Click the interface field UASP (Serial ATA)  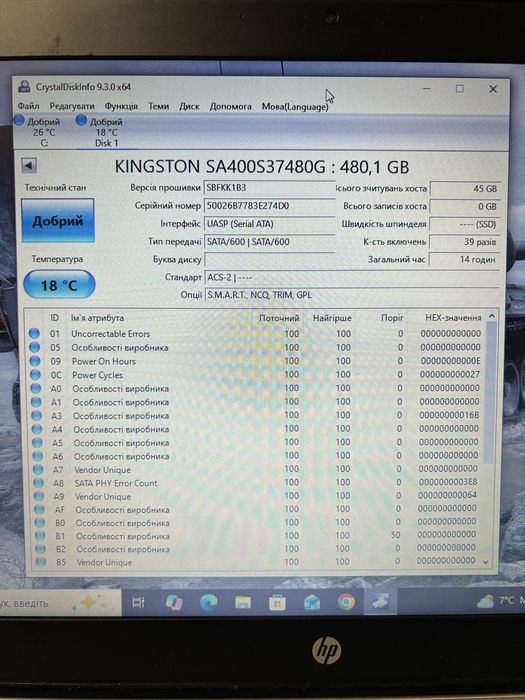[x=270, y=224]
